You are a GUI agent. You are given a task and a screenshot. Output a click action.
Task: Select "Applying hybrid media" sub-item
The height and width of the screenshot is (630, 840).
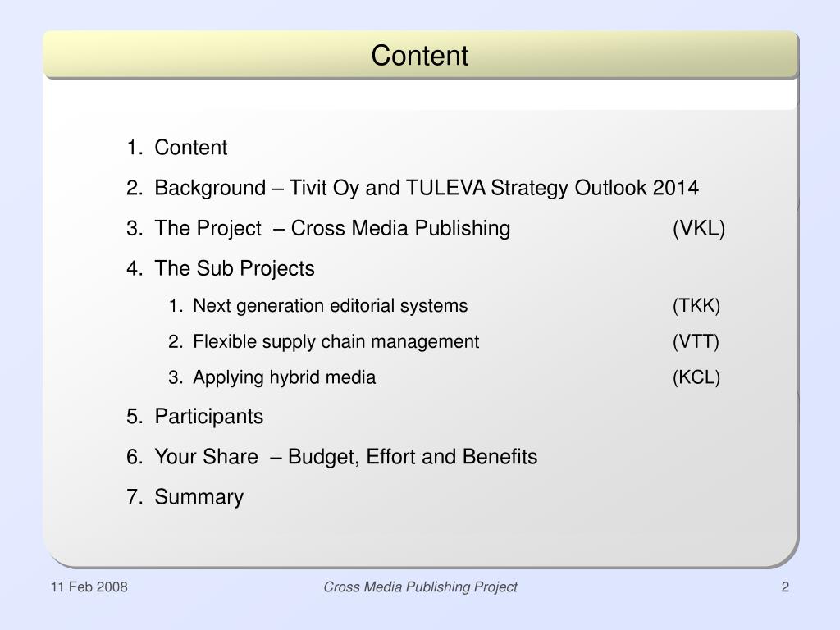pos(284,377)
